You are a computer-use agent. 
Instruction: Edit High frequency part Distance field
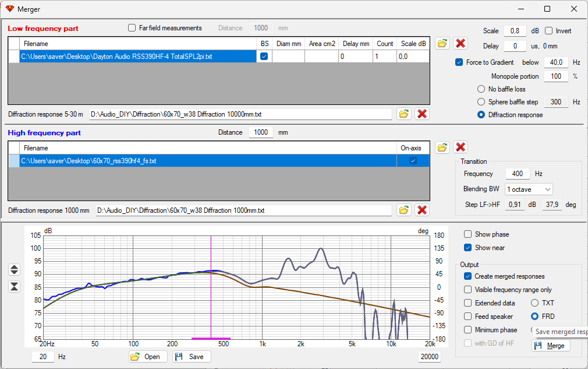261,132
